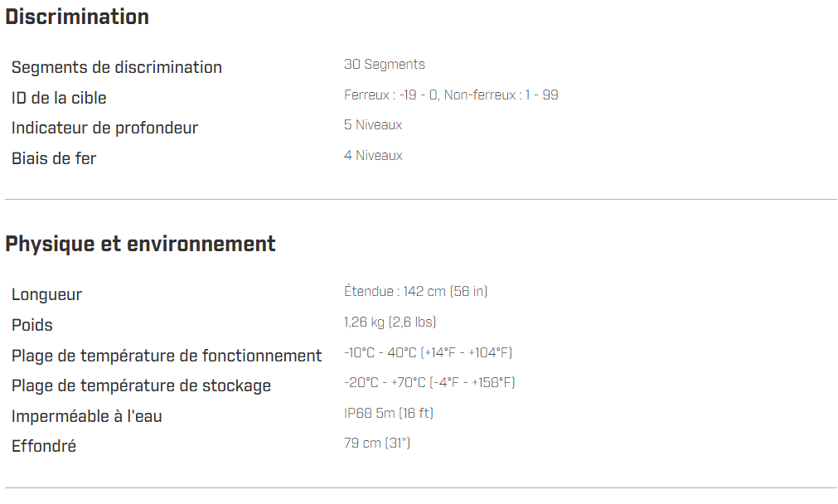This screenshot has height=504, width=838.
Task: Select the Segments de discrimination label
Action: tap(117, 68)
